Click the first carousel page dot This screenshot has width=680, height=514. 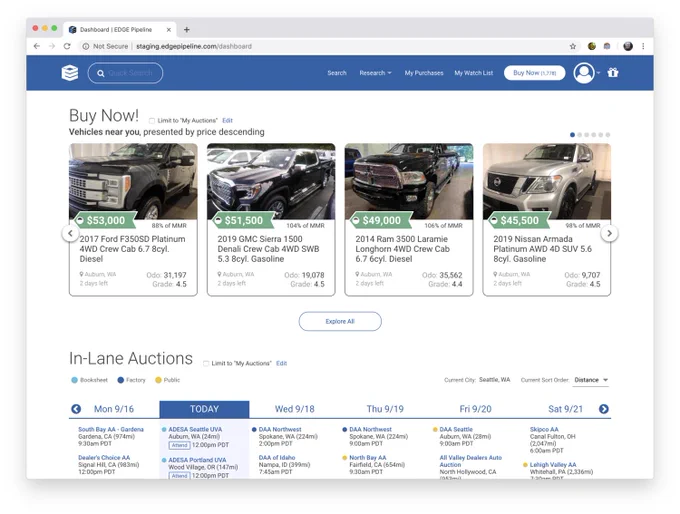tap(572, 135)
